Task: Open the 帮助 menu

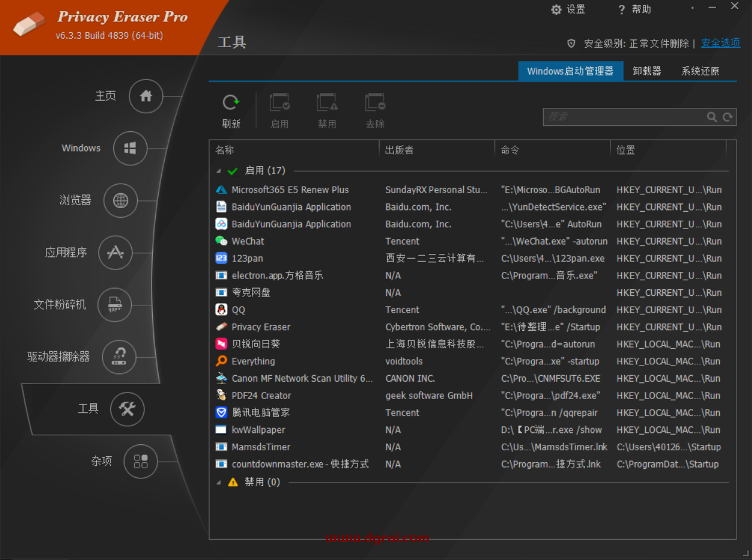Action: pyautogui.click(x=634, y=10)
